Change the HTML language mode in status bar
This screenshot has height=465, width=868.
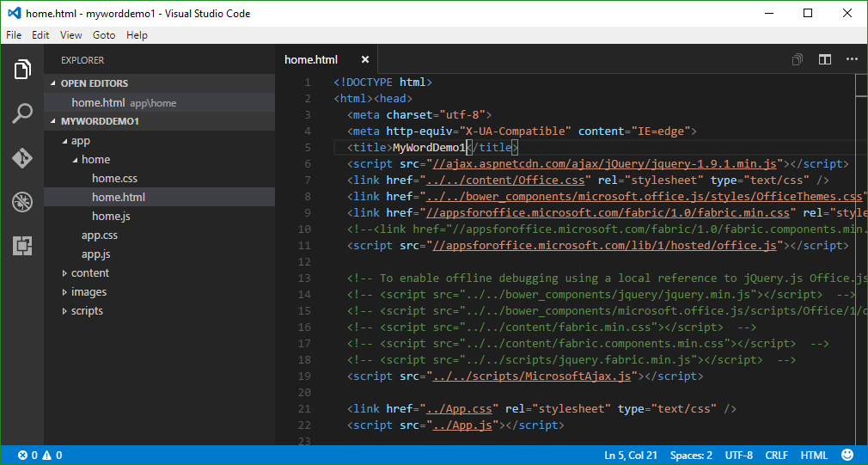tap(813, 456)
